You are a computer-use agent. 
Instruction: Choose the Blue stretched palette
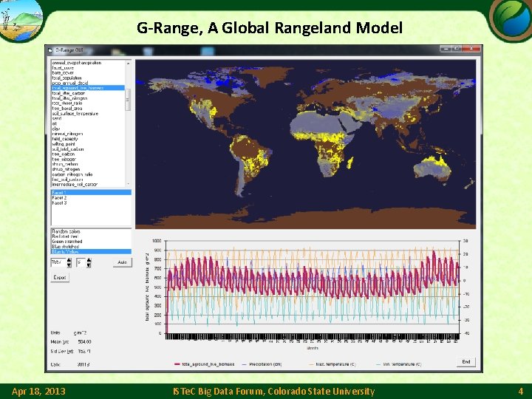(x=66, y=247)
